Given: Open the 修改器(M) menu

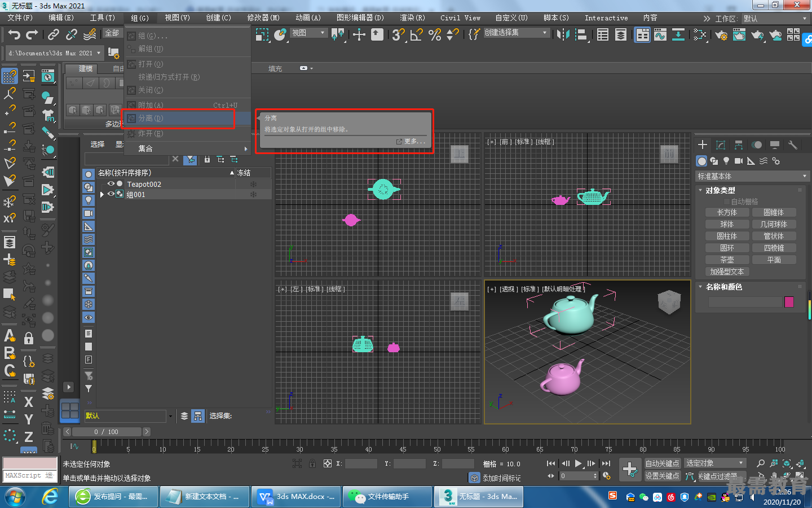Looking at the screenshot, I should click(263, 18).
